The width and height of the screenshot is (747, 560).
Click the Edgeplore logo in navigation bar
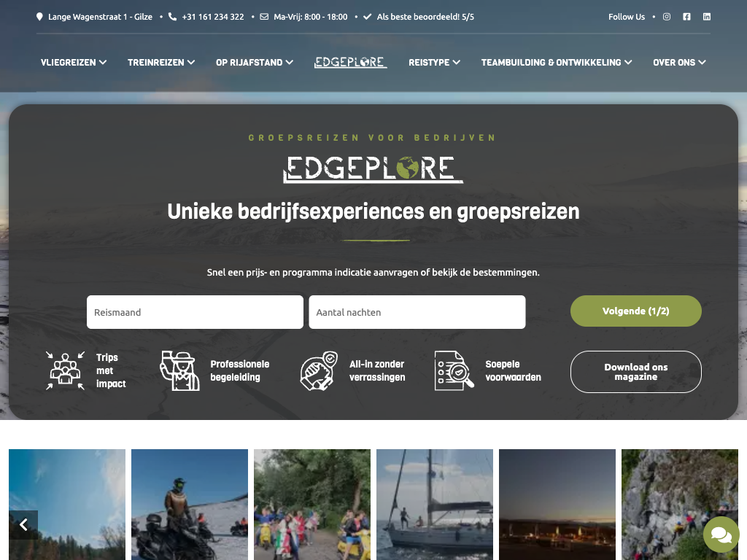[350, 63]
